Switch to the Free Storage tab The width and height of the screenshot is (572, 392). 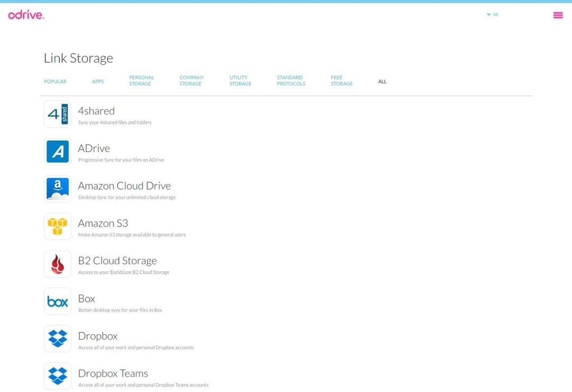click(x=342, y=81)
